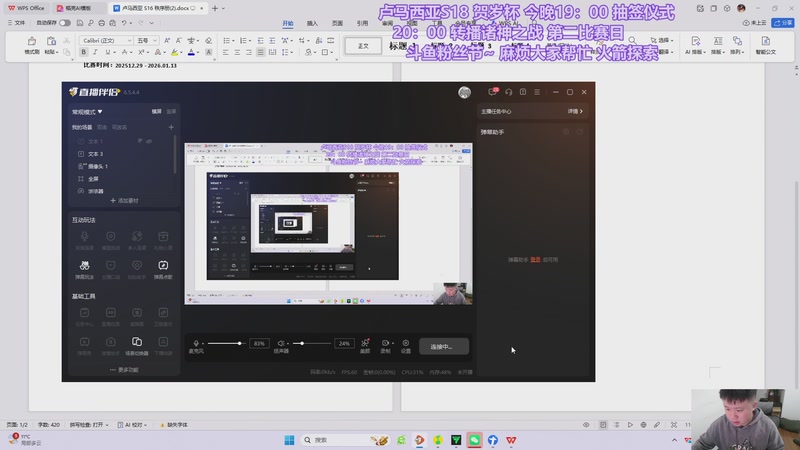Toggle Bold formatting

pyautogui.click(x=84, y=52)
